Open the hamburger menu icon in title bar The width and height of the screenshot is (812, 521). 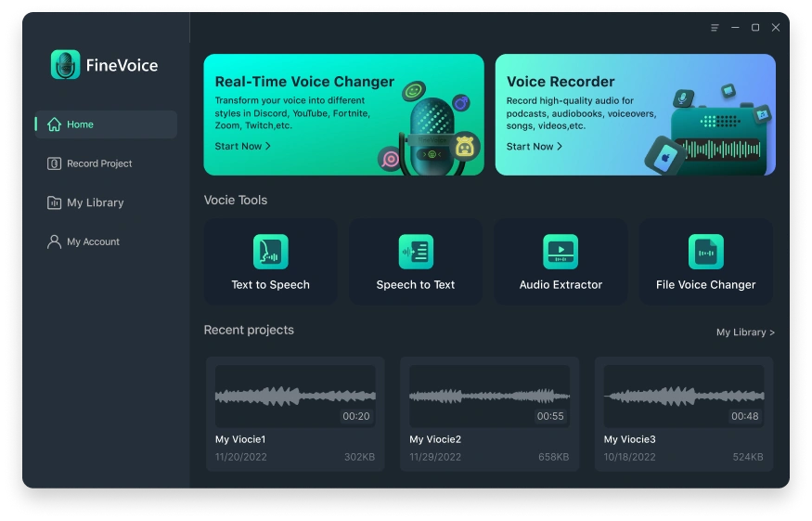(715, 28)
